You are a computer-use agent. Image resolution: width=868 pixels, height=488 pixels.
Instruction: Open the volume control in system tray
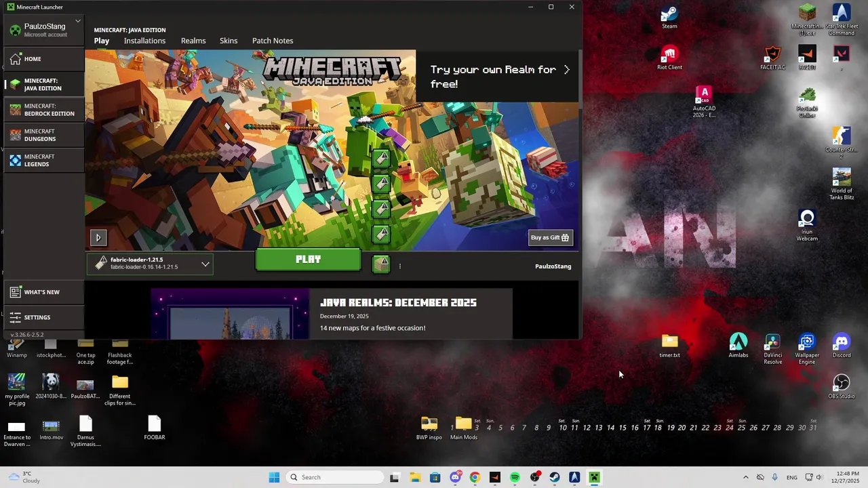click(818, 477)
